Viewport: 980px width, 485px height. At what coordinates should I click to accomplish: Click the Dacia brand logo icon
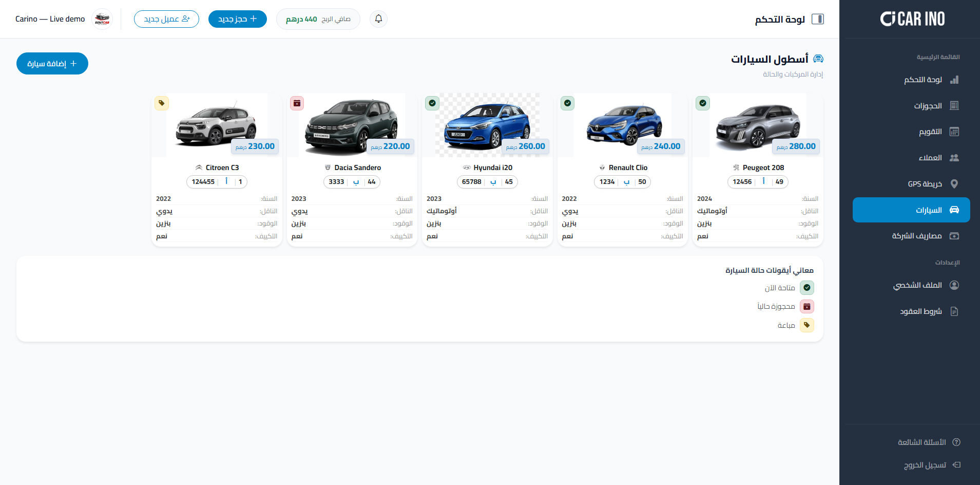click(x=328, y=167)
